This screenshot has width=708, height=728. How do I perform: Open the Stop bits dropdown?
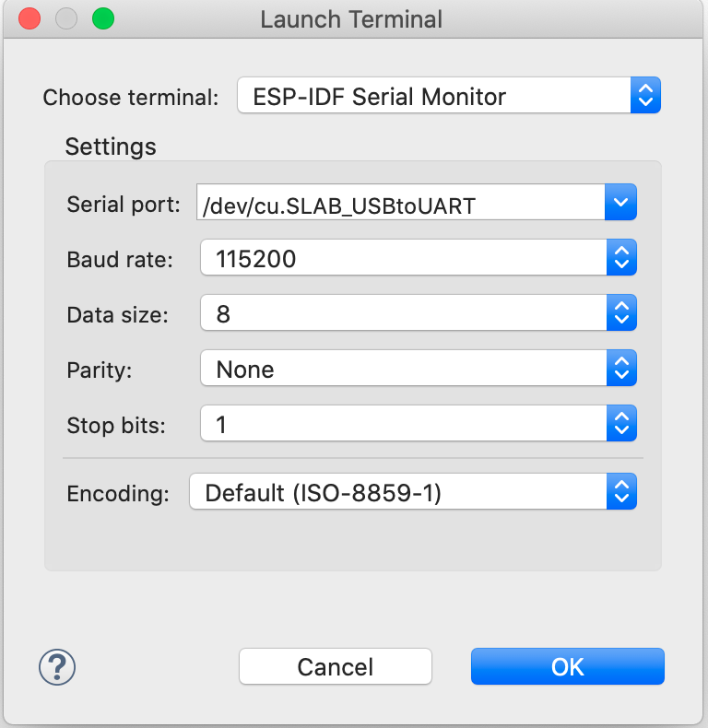pos(419,423)
